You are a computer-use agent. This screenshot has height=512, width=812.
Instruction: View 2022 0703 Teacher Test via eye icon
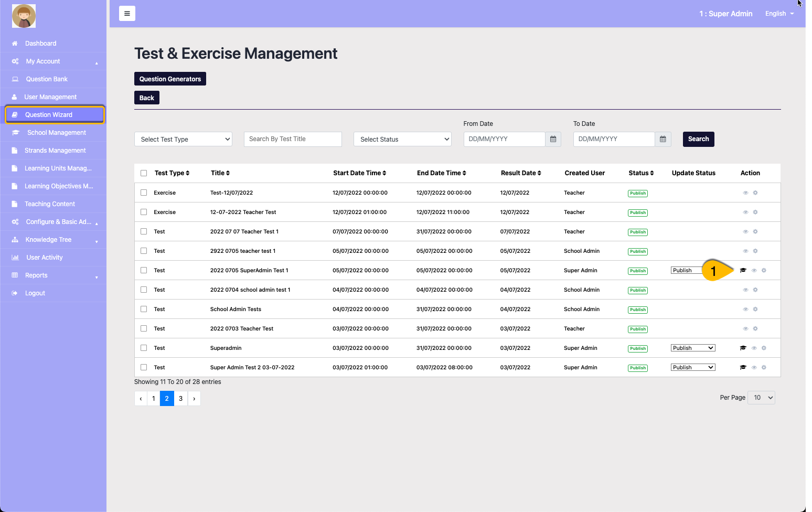click(745, 329)
